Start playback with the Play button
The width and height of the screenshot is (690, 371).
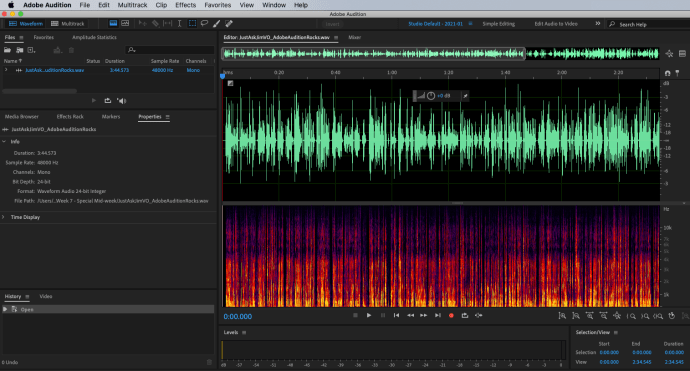pyautogui.click(x=369, y=316)
